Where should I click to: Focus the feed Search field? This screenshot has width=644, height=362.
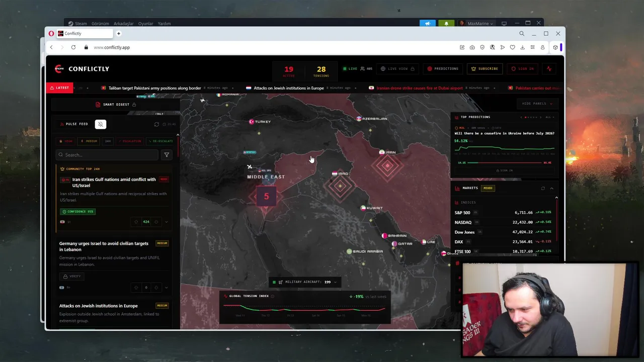(x=107, y=155)
